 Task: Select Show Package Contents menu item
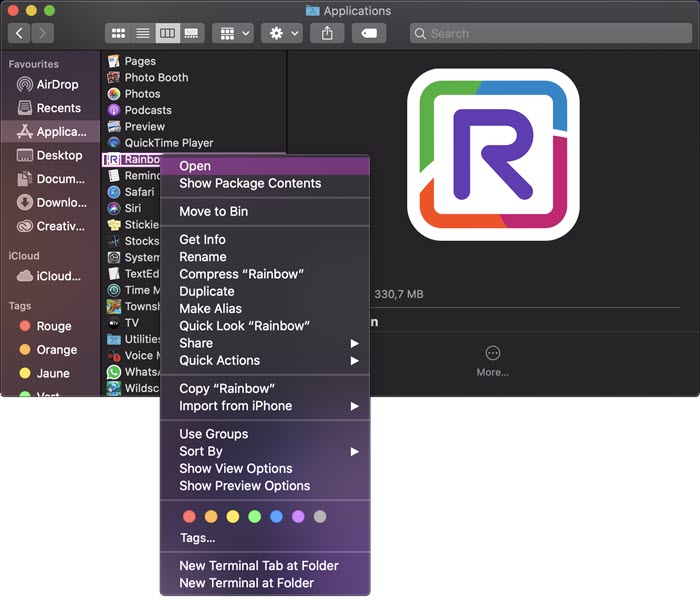[x=250, y=183]
